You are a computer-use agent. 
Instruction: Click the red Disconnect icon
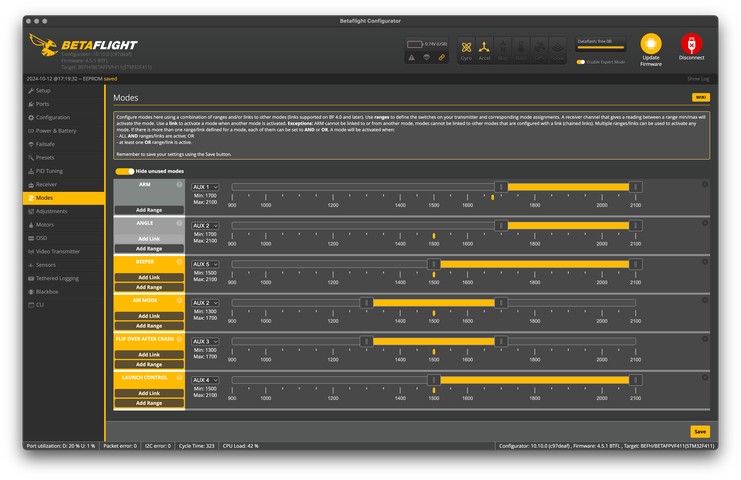[x=691, y=44]
